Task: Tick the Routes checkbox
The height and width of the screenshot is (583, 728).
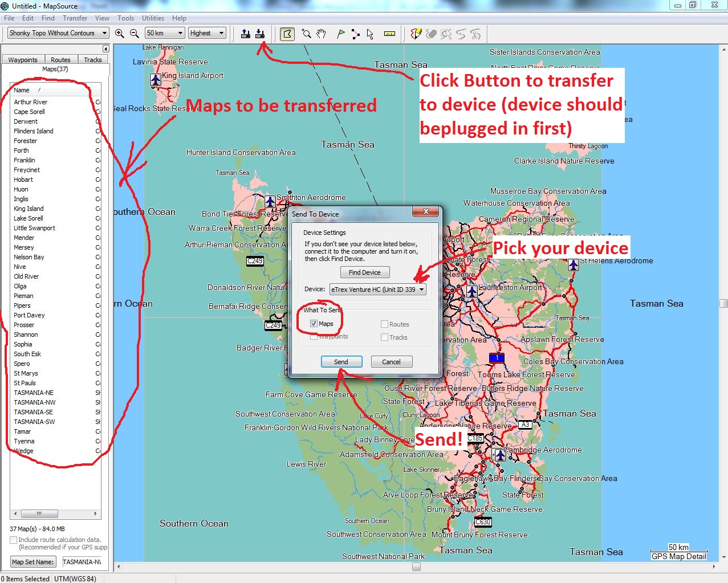Action: [384, 324]
